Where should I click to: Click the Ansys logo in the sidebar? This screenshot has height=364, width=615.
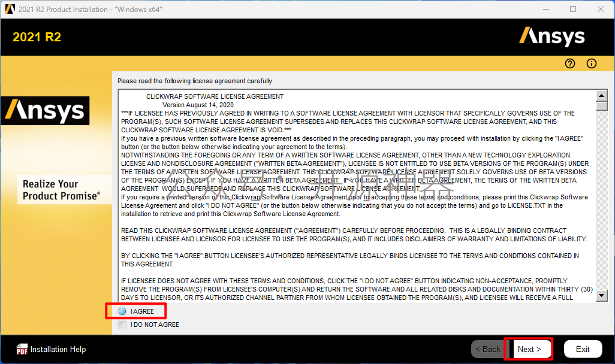point(46,111)
